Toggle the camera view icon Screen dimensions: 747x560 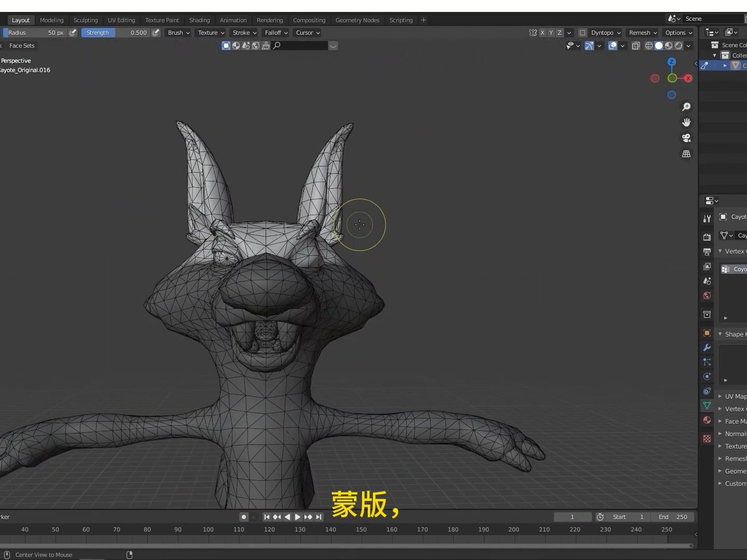(x=686, y=138)
